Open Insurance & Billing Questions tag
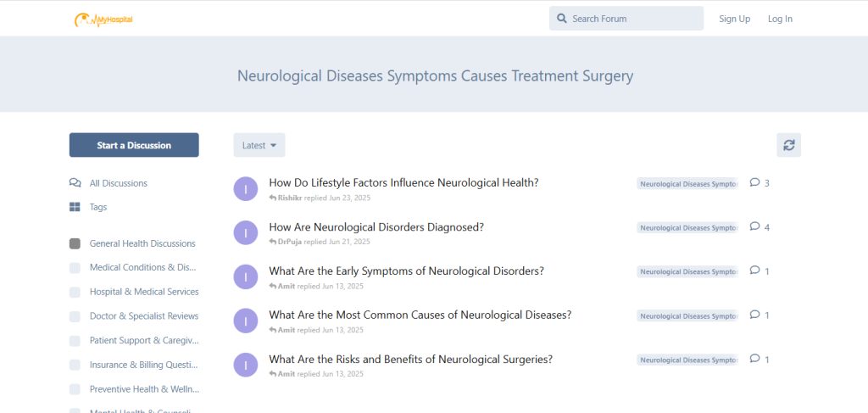 click(x=144, y=365)
